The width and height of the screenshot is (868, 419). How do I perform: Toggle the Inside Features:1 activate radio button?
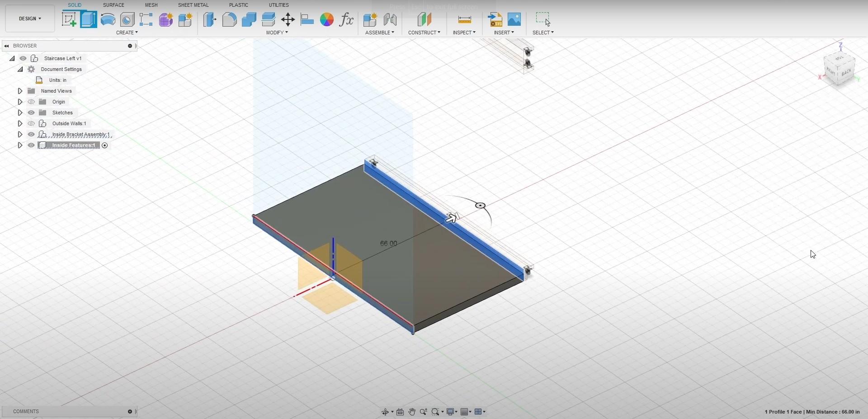105,145
